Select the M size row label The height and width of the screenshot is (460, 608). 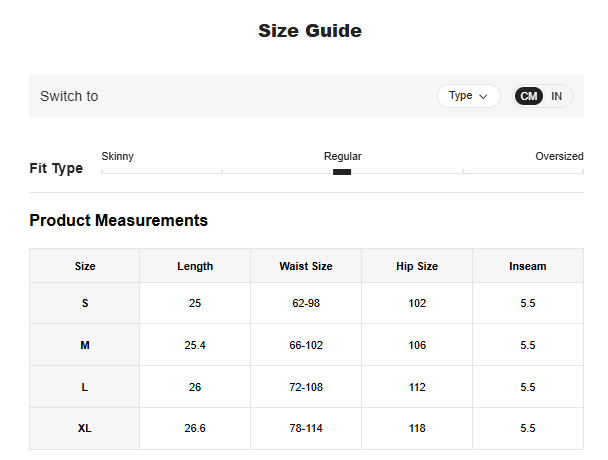(x=85, y=345)
